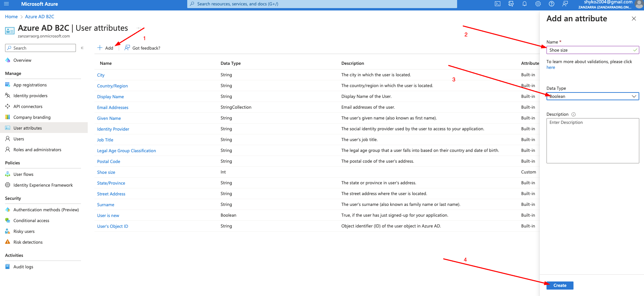The image size is (644, 296).
Task: Open Roles and administrators
Action: click(x=37, y=150)
